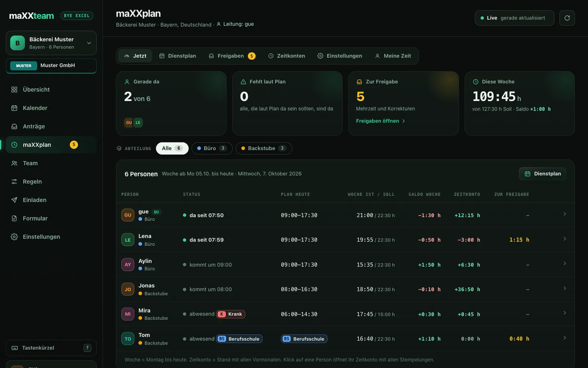588x368 pixels.
Task: Open Lena's row chevron
Action: pyautogui.click(x=564, y=239)
